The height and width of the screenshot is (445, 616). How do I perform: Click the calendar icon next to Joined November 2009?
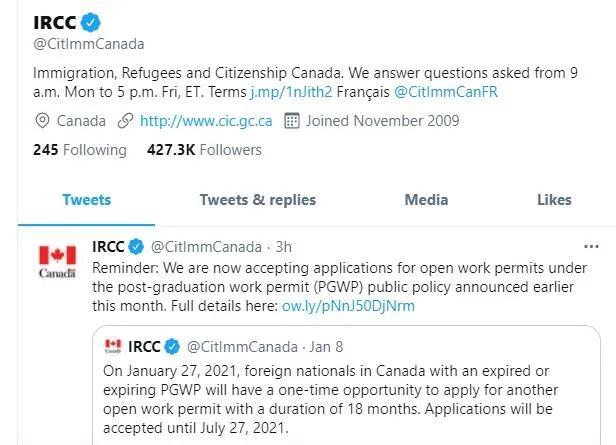coord(292,121)
